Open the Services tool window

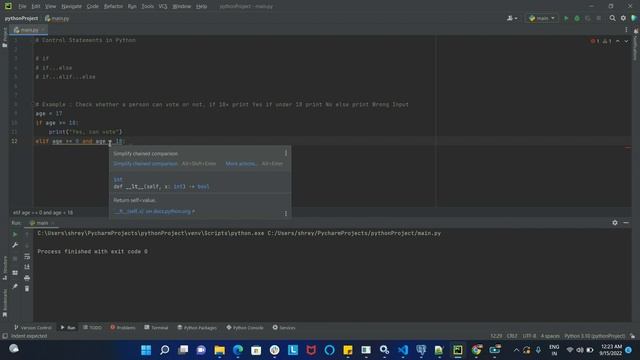coord(284,328)
